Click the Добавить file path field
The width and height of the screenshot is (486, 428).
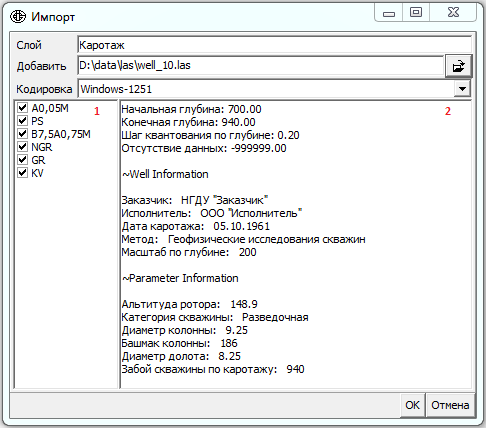pos(261,65)
